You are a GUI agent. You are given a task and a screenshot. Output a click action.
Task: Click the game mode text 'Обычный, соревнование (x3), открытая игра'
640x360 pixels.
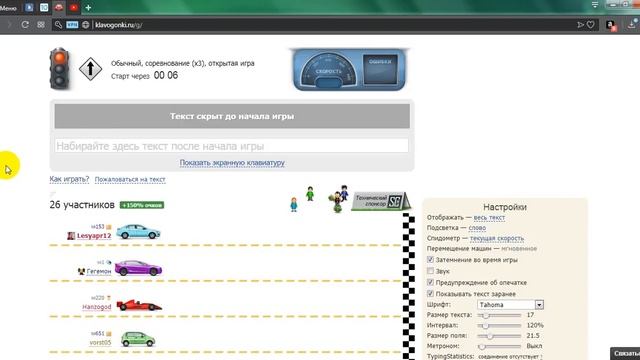pos(182,63)
